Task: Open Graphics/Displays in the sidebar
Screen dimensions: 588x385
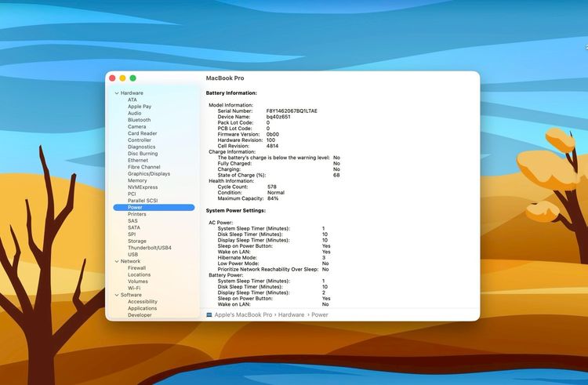Action: (x=148, y=174)
